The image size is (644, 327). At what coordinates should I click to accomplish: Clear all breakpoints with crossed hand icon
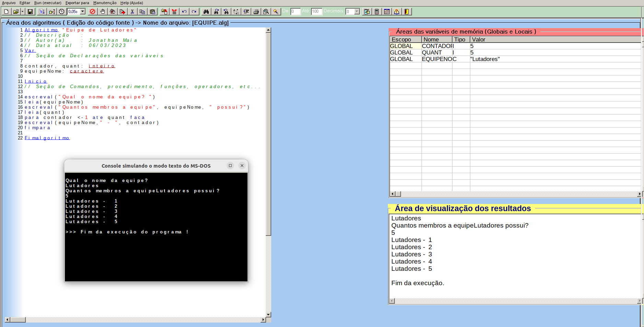tap(112, 12)
